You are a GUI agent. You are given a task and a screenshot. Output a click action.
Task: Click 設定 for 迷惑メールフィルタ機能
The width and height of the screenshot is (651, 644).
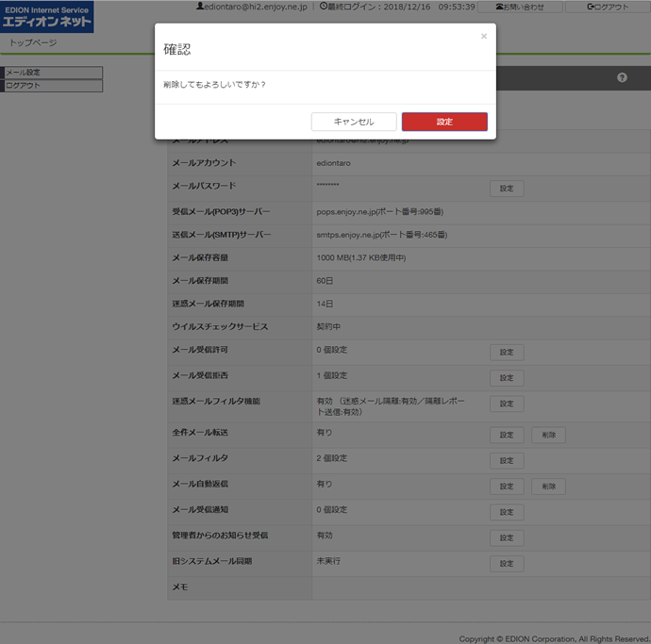point(506,404)
